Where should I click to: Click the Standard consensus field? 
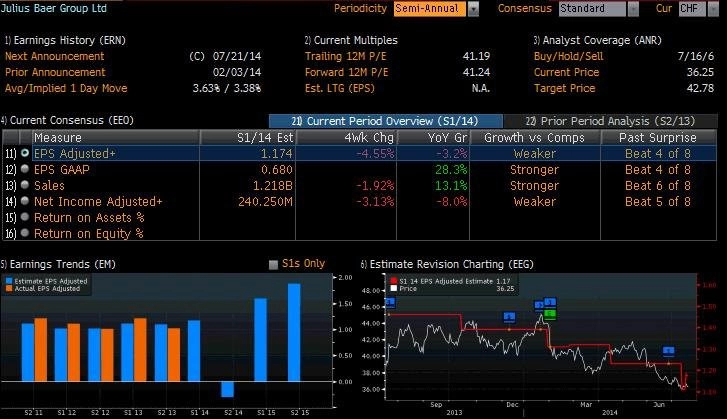coord(592,9)
